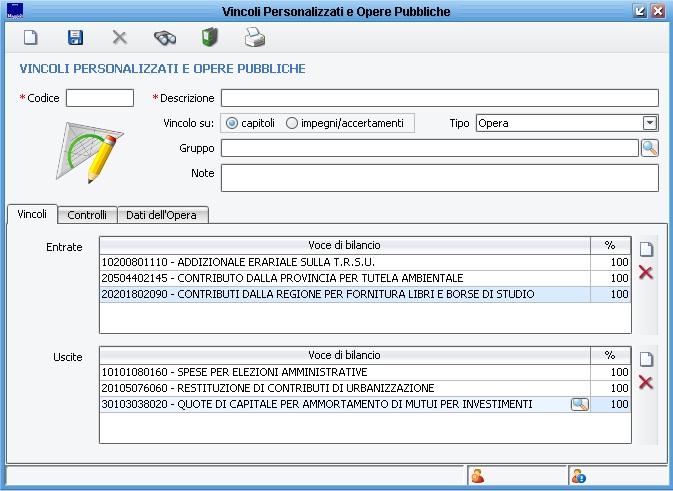Image resolution: width=673 pixels, height=491 pixels.
Task: Save record using the floppy disk icon
Action: point(75,38)
